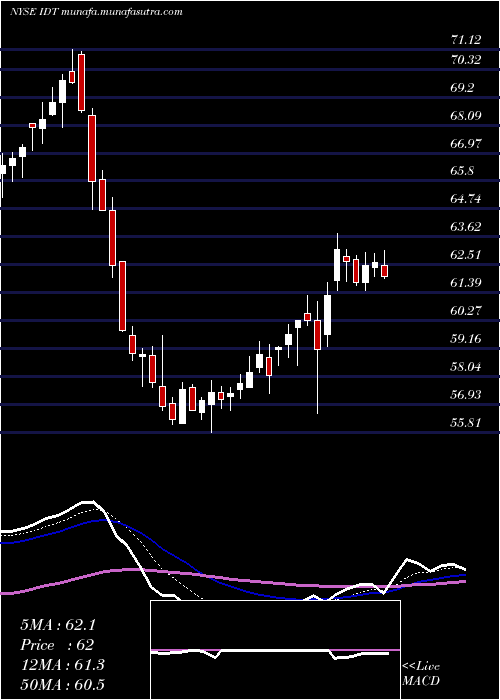Click the last red candle on the right
Viewport: 500px width, 700px height.
385,271
